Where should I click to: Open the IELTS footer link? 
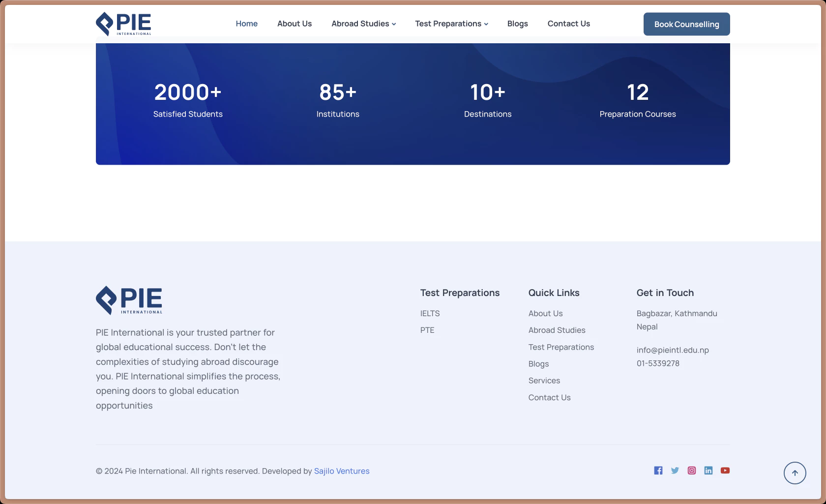[x=430, y=313]
